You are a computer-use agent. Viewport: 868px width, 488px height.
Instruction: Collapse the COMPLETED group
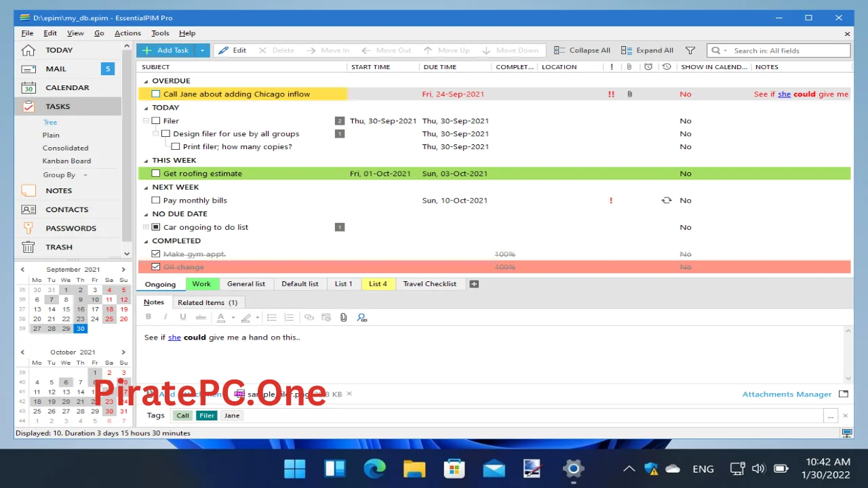click(146, 241)
